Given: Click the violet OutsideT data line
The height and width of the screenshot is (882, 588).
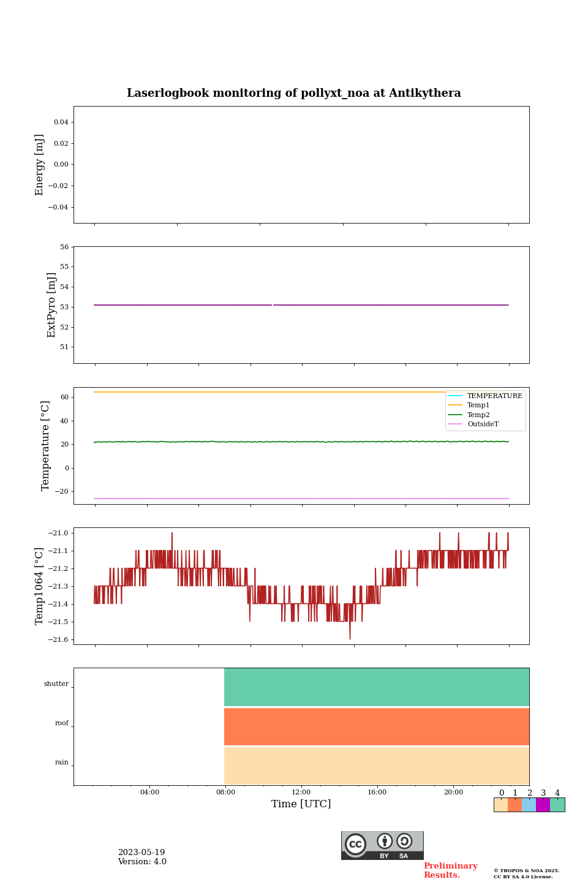Looking at the screenshot, I should (x=301, y=499).
